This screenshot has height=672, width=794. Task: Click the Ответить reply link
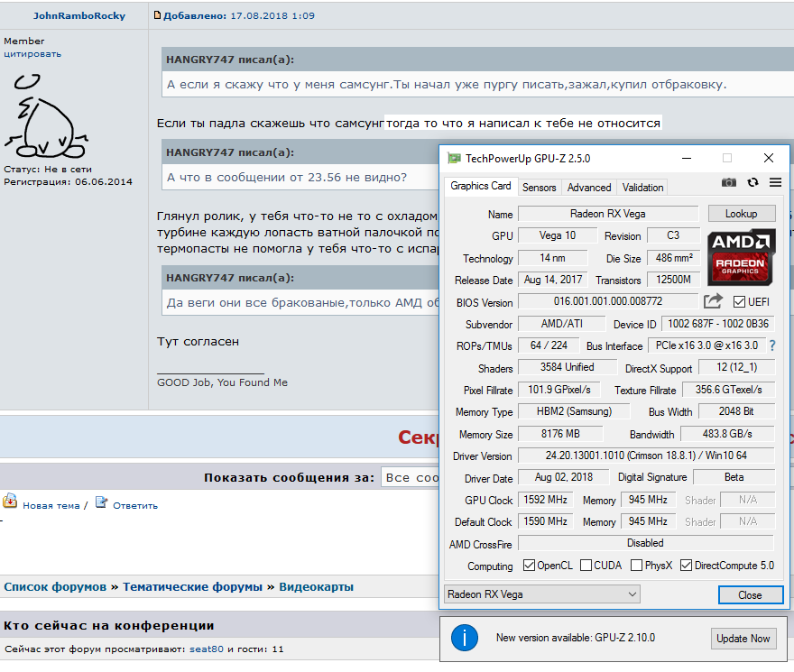(x=135, y=505)
